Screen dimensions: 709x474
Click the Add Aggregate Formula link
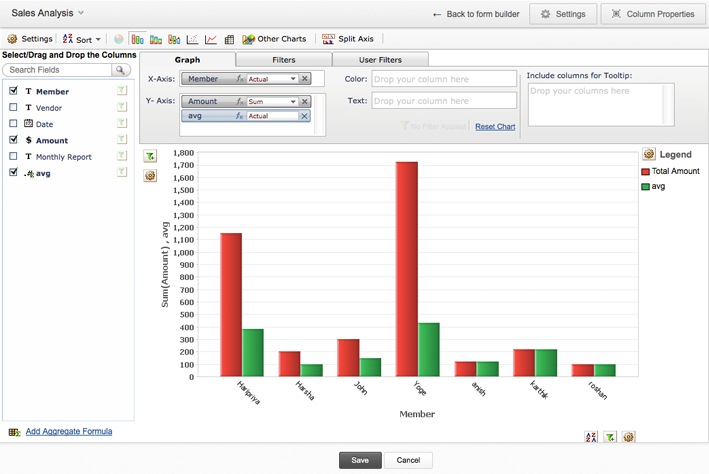click(69, 431)
